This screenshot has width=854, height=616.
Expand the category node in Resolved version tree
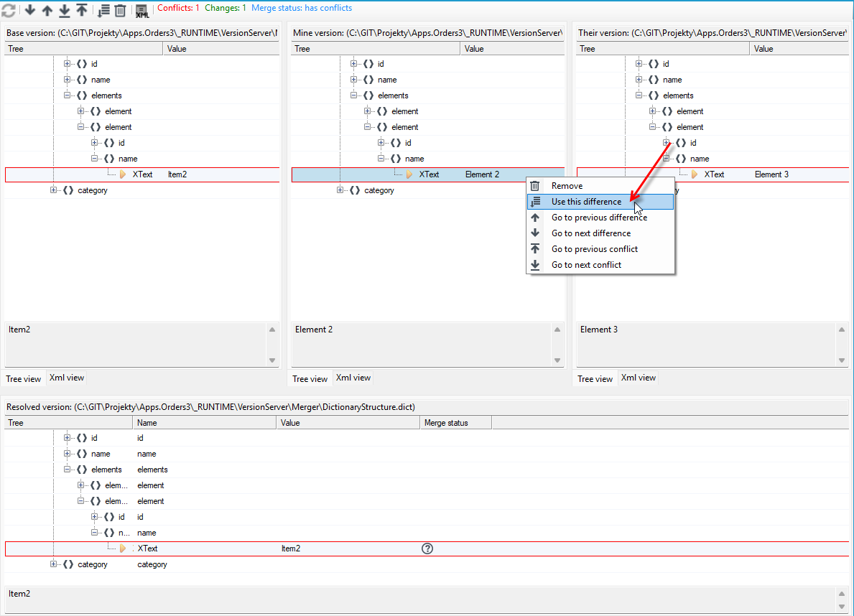pyautogui.click(x=53, y=564)
